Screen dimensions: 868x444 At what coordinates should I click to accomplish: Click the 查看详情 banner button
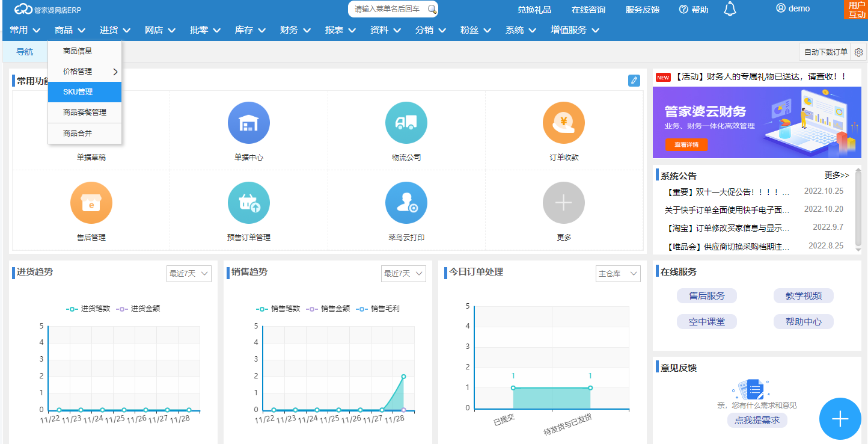(x=686, y=145)
